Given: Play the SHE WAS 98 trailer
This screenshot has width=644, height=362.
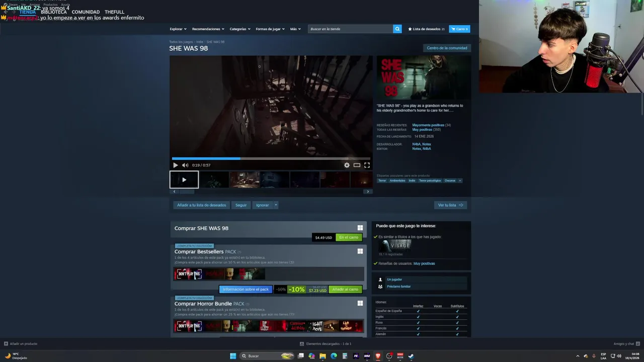Looking at the screenshot, I should [x=175, y=165].
